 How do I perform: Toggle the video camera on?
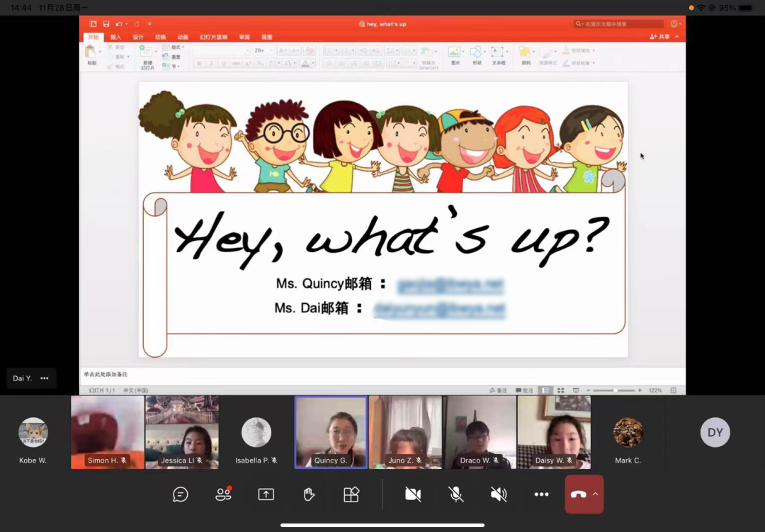click(413, 494)
